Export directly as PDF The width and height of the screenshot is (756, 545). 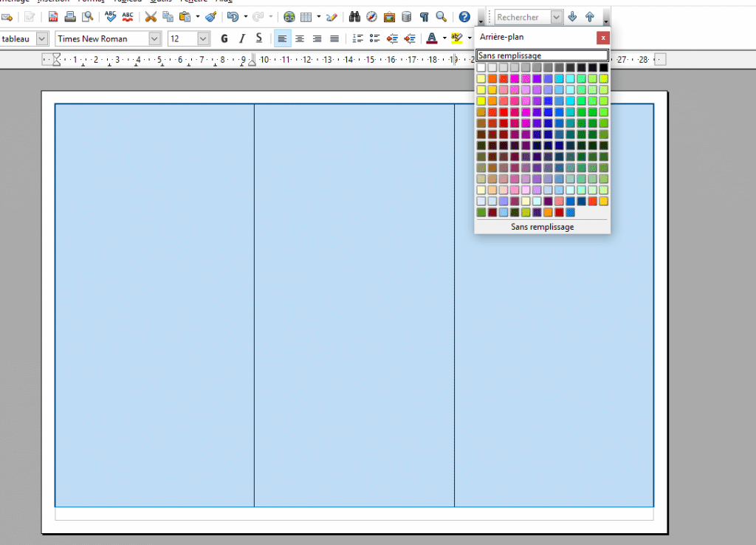[53, 18]
